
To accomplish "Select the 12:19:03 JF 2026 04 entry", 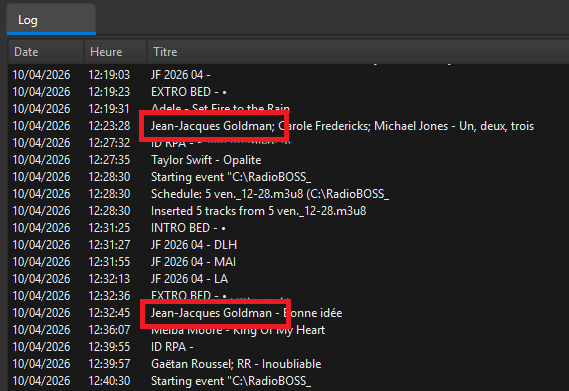I will click(x=288, y=75).
